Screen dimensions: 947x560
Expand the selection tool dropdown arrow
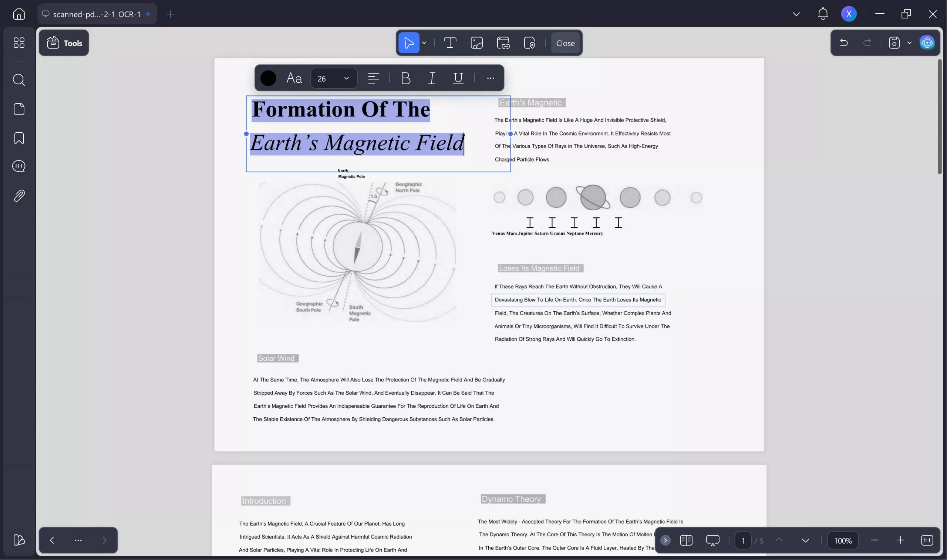pyautogui.click(x=424, y=43)
